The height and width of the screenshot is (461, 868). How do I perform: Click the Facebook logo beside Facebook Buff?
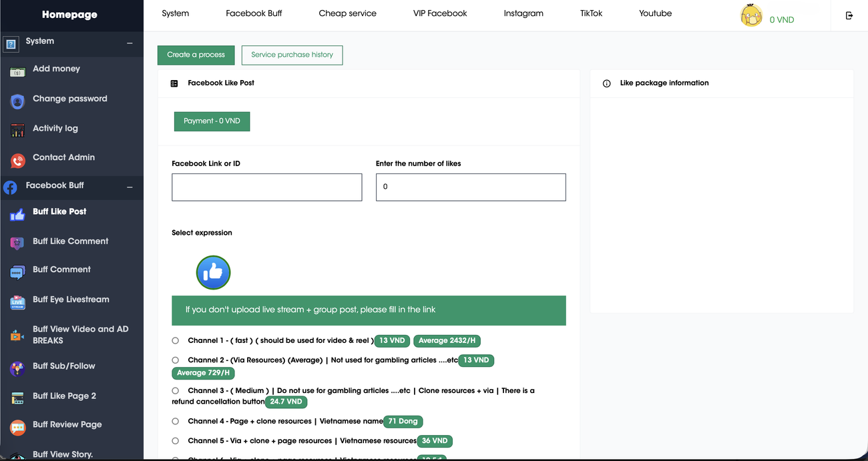pos(10,187)
